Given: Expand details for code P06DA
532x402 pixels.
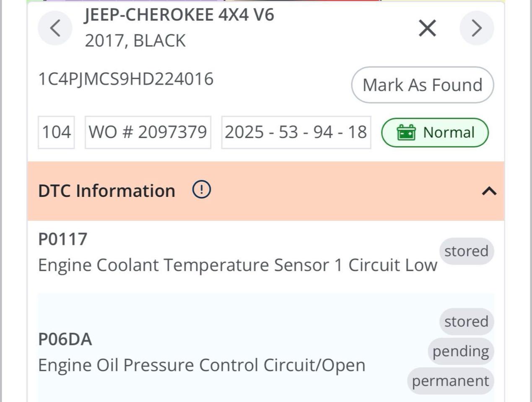Looking at the screenshot, I should 65,340.
